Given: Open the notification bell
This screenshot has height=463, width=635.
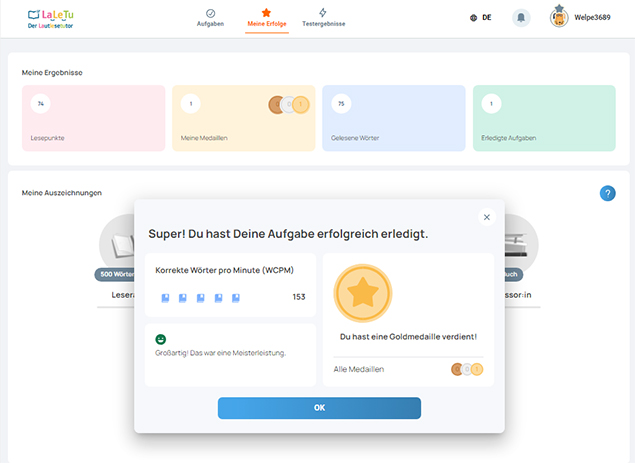Looking at the screenshot, I should click(x=521, y=18).
